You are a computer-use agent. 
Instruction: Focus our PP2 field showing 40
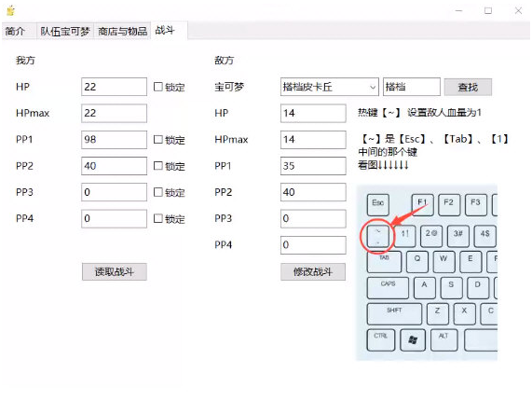[x=114, y=166]
